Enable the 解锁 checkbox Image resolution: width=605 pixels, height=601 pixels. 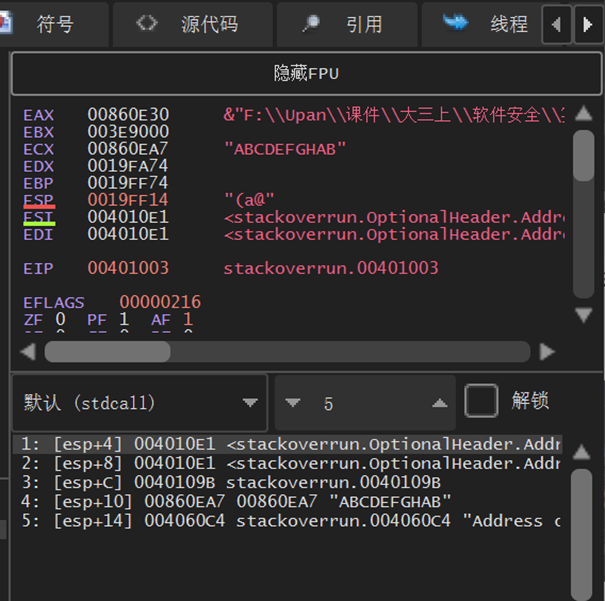point(481,400)
